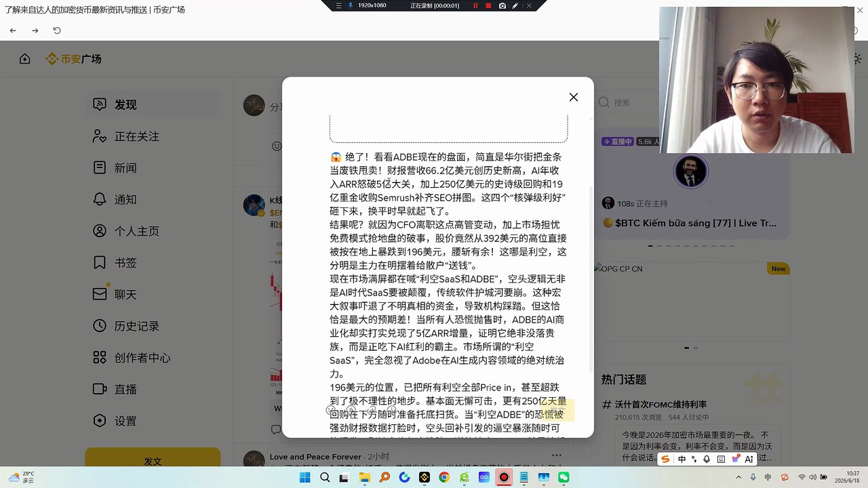Click the recorder pin icon

tap(351, 5)
